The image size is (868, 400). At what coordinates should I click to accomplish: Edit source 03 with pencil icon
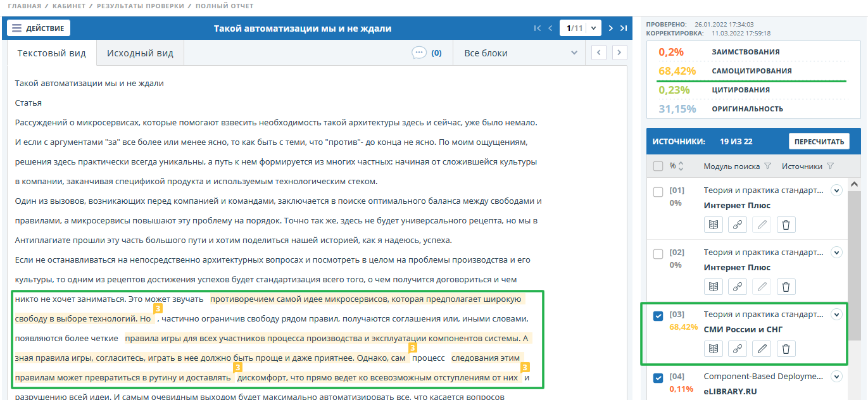click(762, 349)
